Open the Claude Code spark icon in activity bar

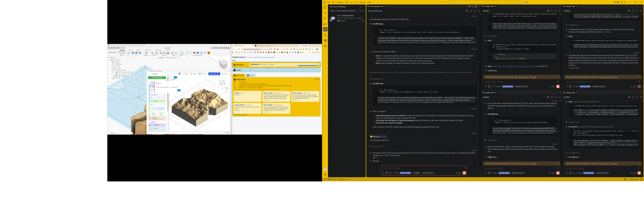click(x=325, y=40)
